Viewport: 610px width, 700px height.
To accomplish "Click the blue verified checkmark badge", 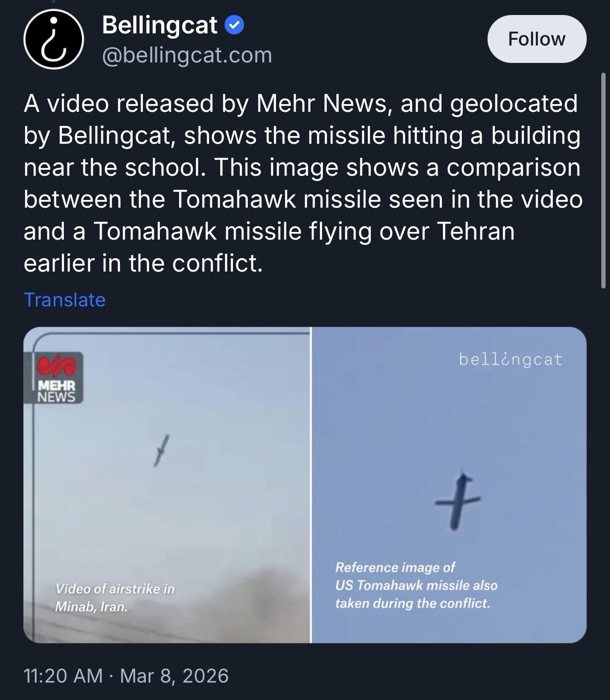I will pos(235,25).
